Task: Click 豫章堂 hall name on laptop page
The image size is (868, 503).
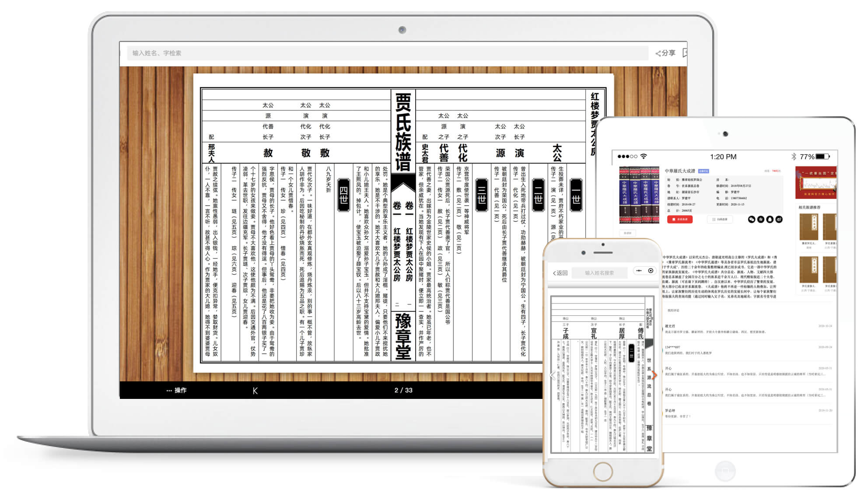Action: click(x=403, y=336)
